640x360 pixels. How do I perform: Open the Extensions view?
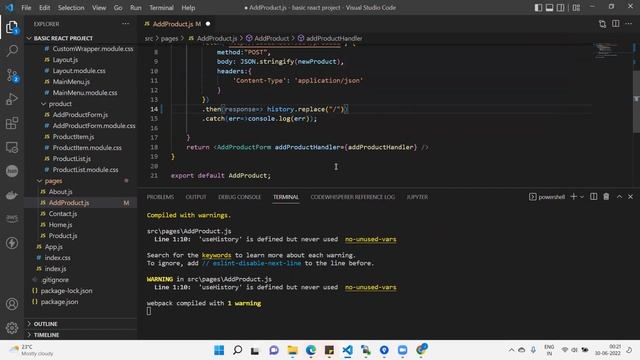[12, 123]
